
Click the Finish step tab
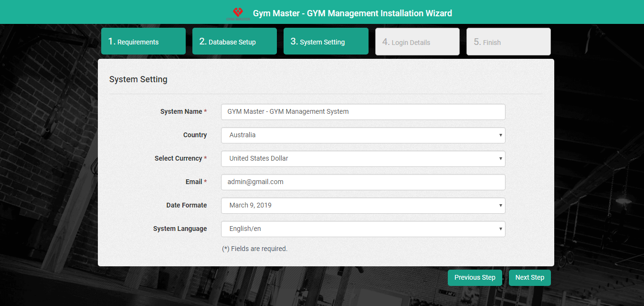508,42
